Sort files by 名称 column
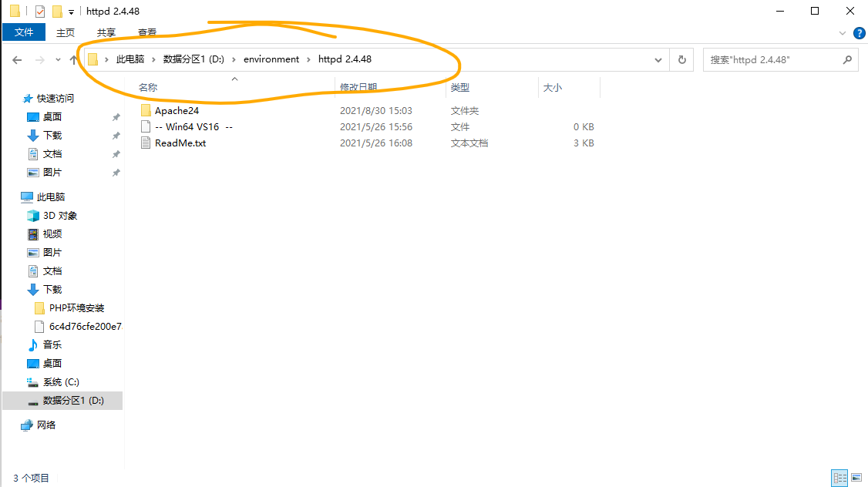868x487 pixels. pos(148,87)
